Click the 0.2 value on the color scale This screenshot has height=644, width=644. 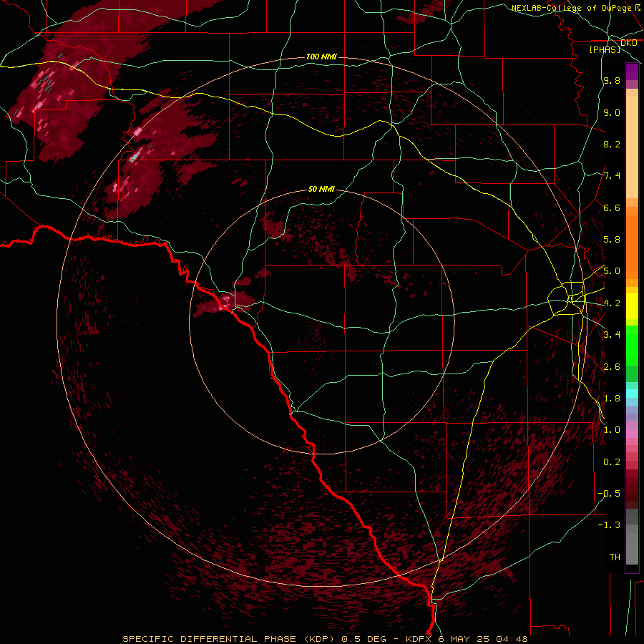pyautogui.click(x=612, y=462)
